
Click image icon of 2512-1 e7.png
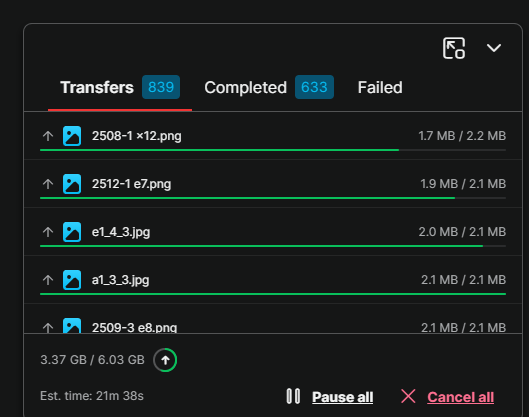click(72, 184)
